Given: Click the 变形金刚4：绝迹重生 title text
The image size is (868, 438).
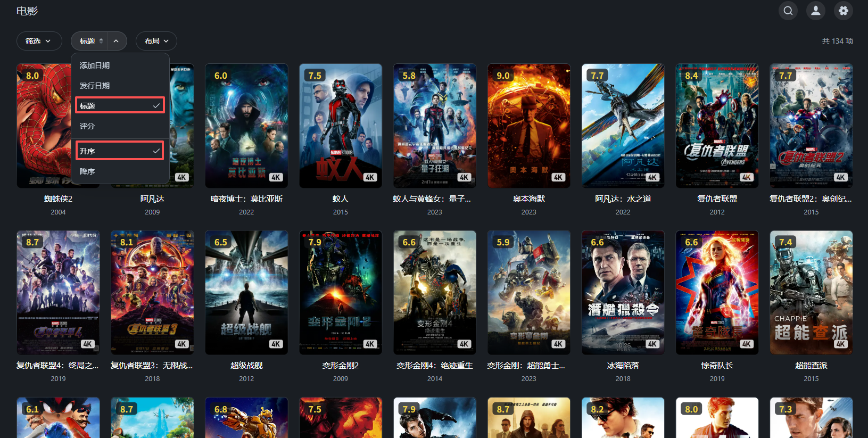Looking at the screenshot, I should click(435, 366).
